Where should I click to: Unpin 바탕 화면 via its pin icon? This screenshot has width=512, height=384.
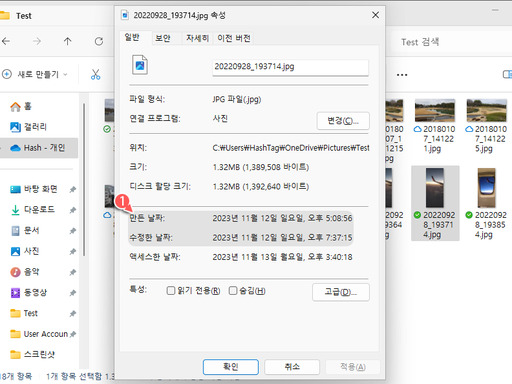(73, 190)
